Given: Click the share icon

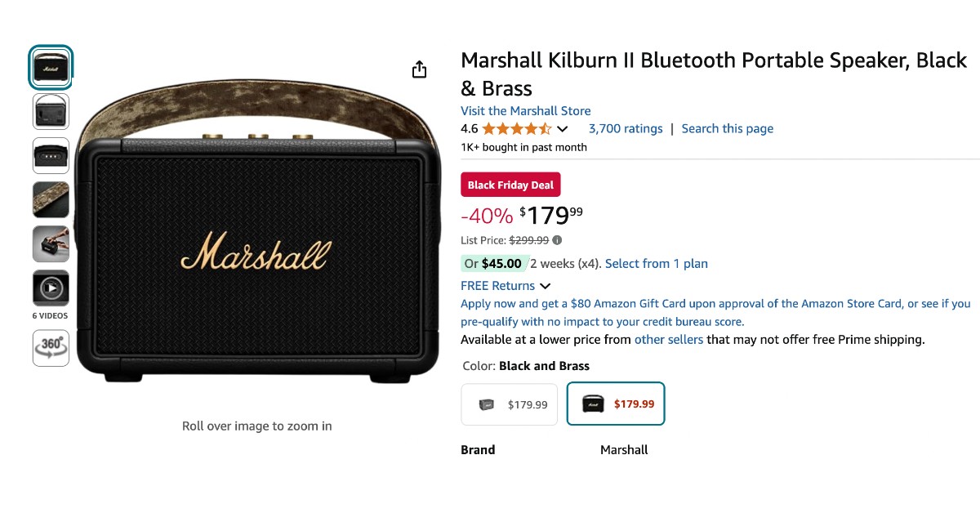Looking at the screenshot, I should pos(419,69).
